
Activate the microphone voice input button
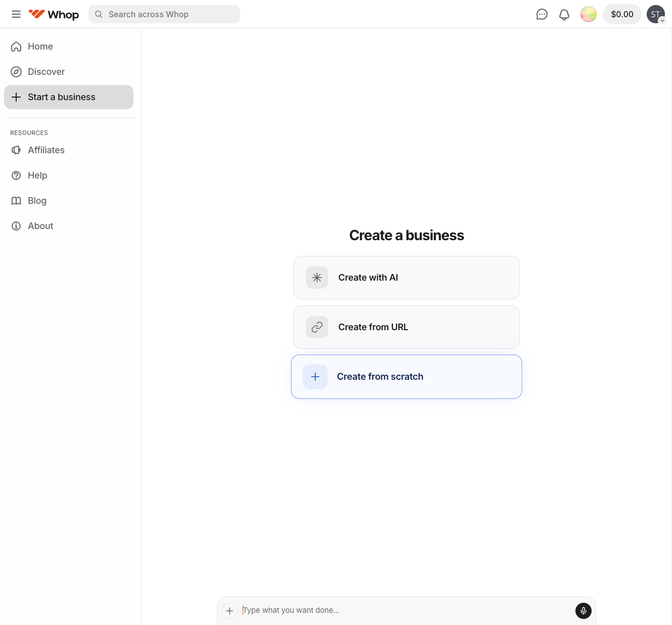584,611
